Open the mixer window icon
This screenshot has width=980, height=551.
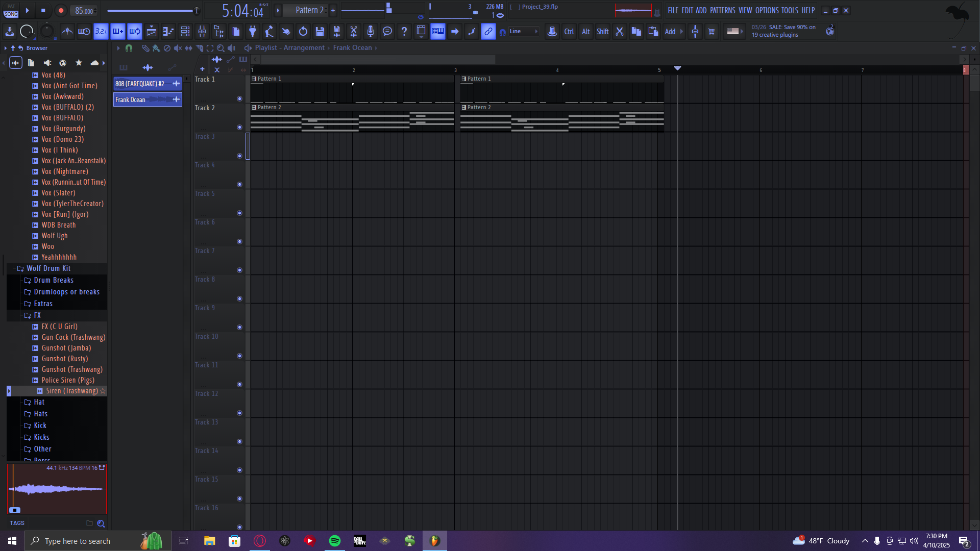pos(202,32)
